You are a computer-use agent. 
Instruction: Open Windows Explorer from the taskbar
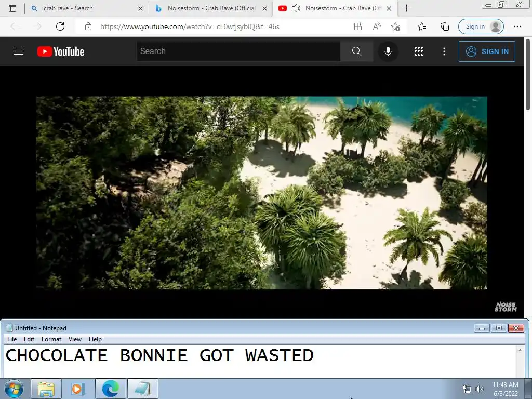(46, 389)
